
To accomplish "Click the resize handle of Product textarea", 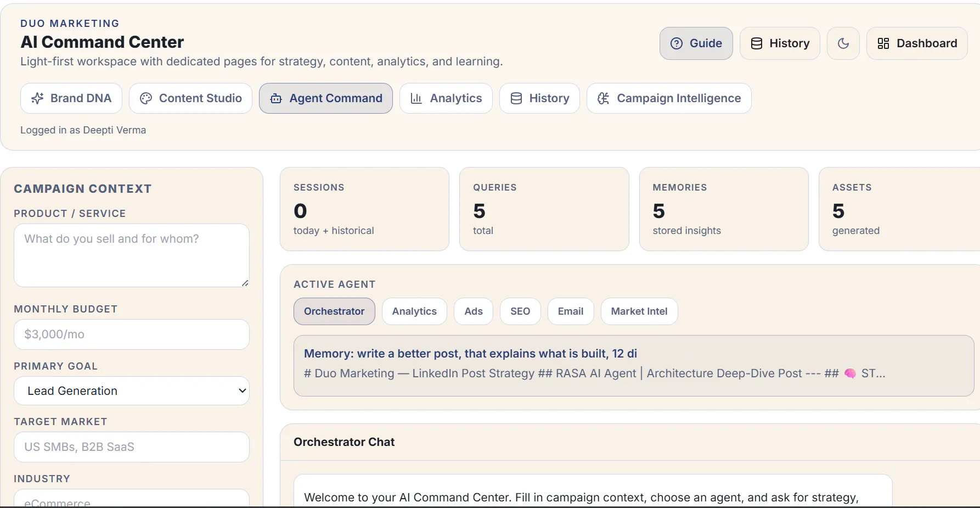I will [x=245, y=283].
